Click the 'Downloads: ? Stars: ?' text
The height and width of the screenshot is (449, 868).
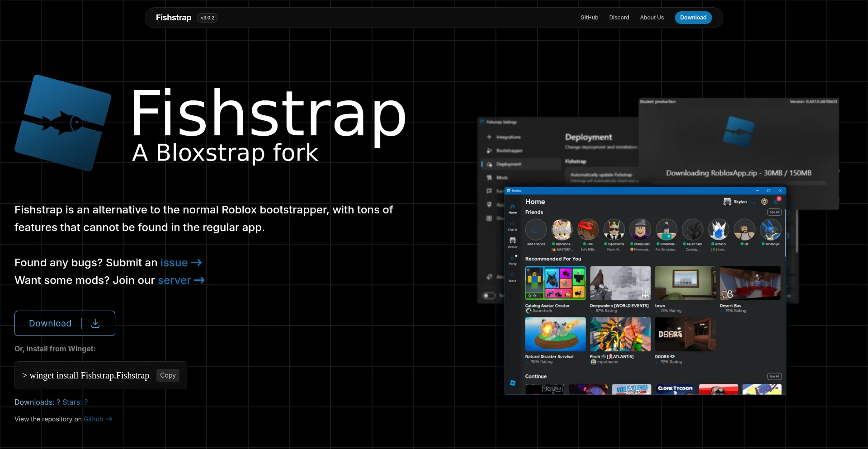51,402
